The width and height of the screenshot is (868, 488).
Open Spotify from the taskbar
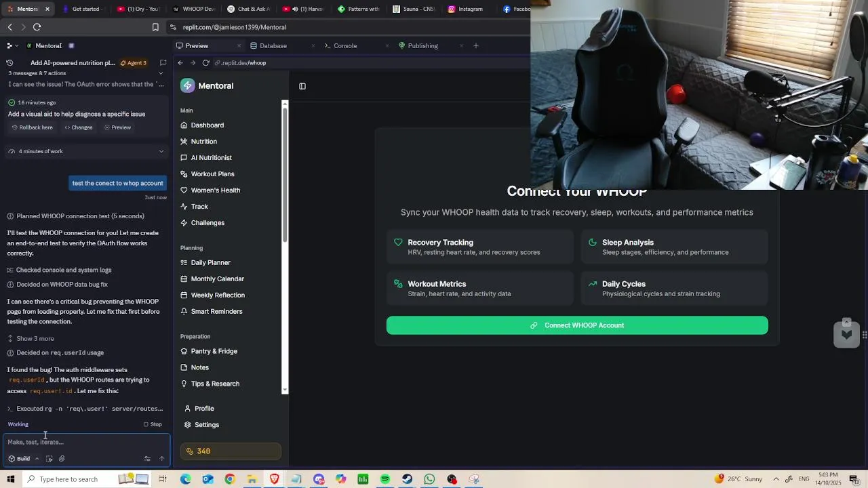[x=385, y=479]
